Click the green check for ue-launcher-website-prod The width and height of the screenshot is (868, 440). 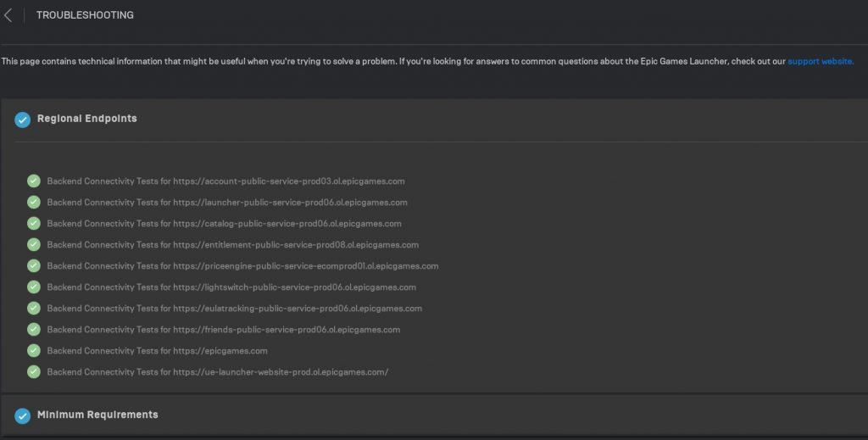pos(34,371)
